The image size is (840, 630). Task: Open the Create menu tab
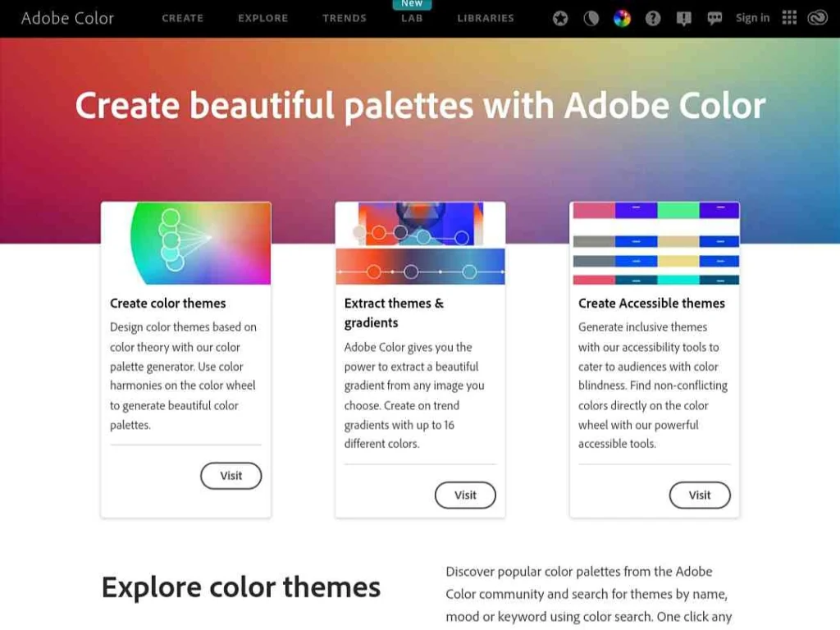click(183, 18)
